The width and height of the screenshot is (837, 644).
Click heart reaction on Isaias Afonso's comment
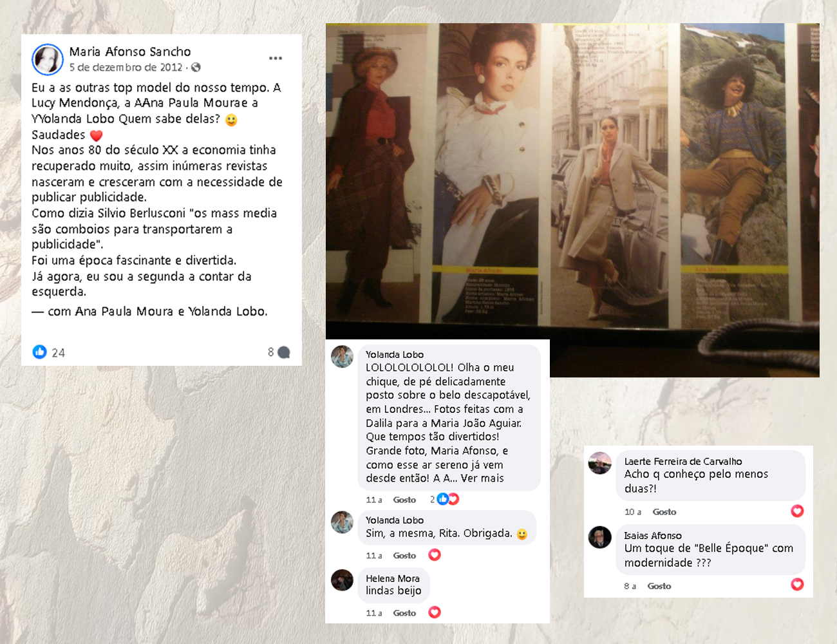pos(797,584)
